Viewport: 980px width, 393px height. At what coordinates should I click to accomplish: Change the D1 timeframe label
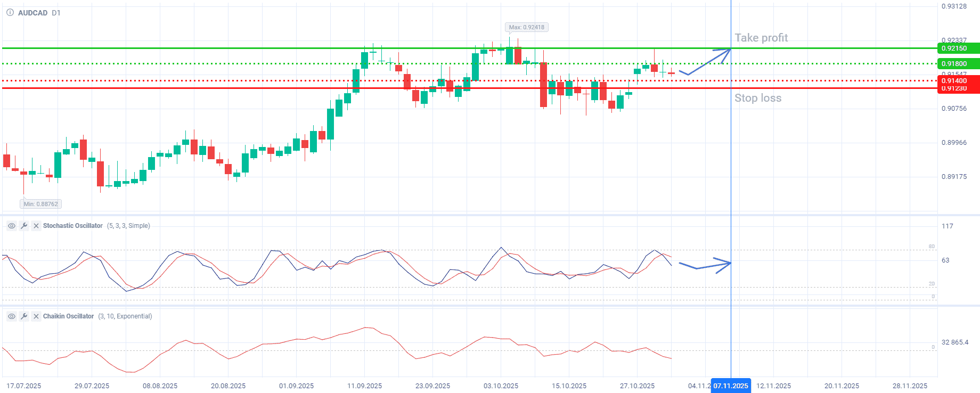pyautogui.click(x=56, y=13)
